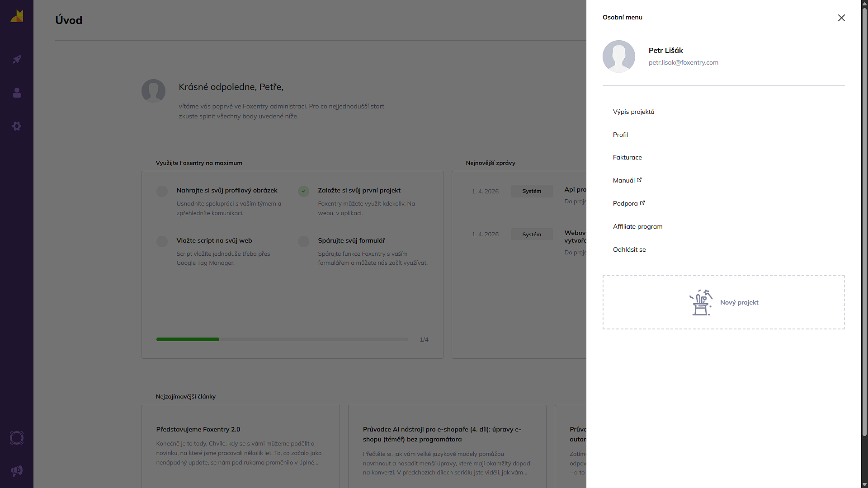Click the Nový projekt button
Viewport: 868px width, 488px height.
point(739,302)
